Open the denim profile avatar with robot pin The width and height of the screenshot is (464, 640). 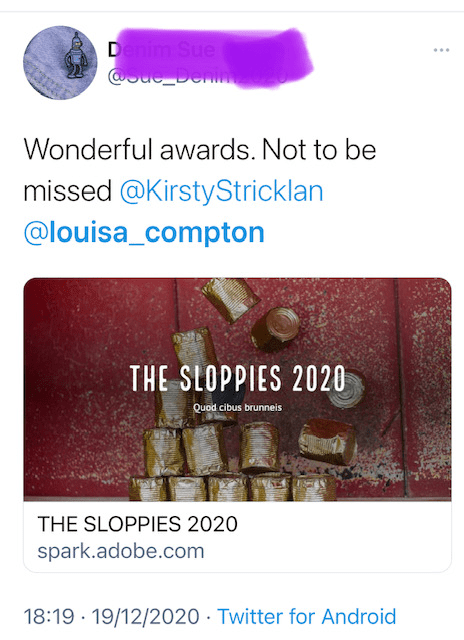[x=60, y=62]
